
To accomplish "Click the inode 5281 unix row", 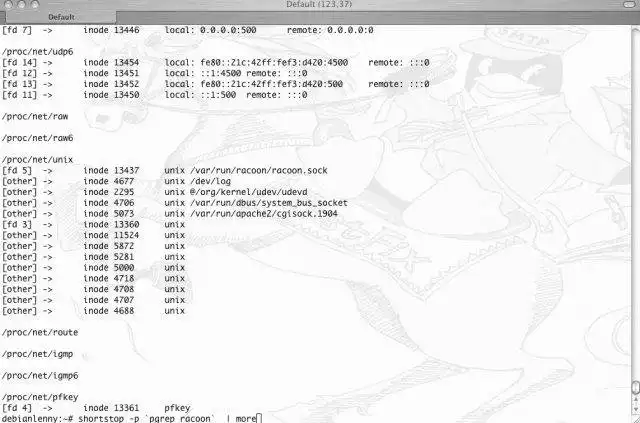I will tap(93, 257).
